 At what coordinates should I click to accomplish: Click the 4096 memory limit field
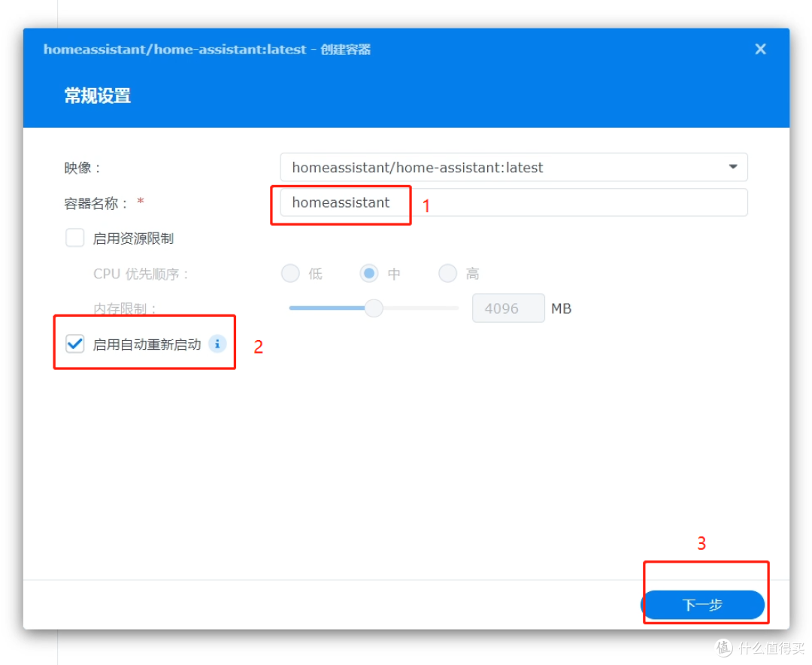[507, 308]
